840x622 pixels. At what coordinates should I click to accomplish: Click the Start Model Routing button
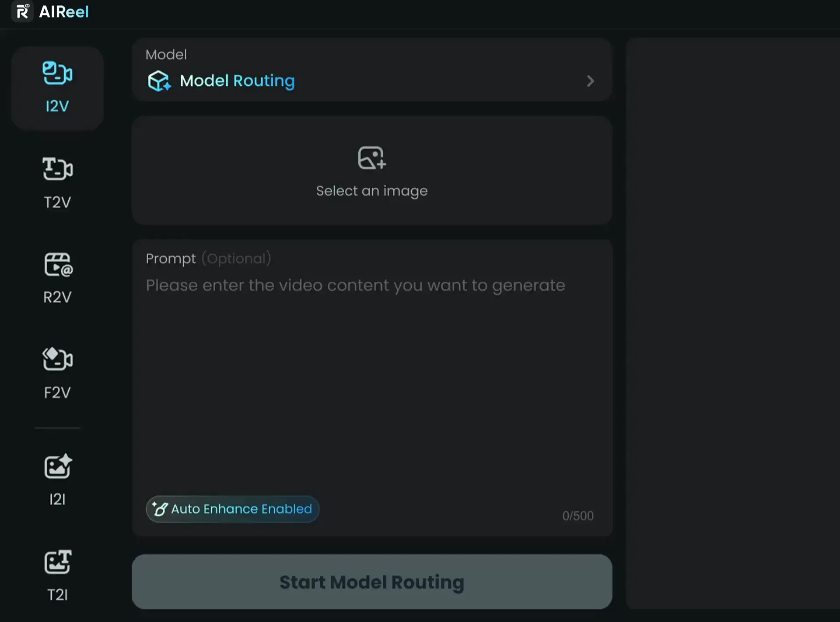372,582
